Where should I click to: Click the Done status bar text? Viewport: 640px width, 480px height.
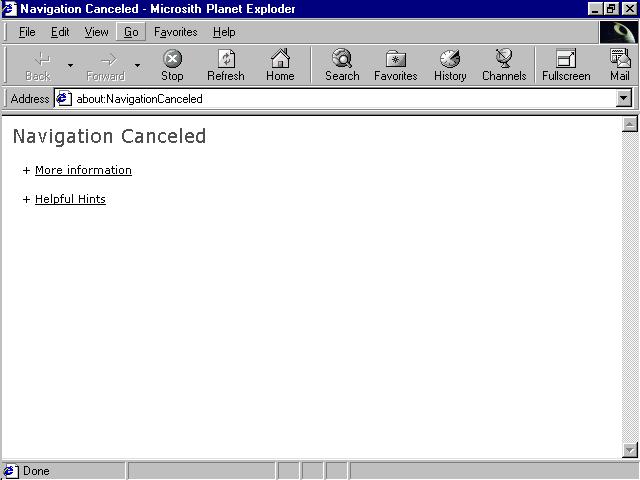coord(36,471)
